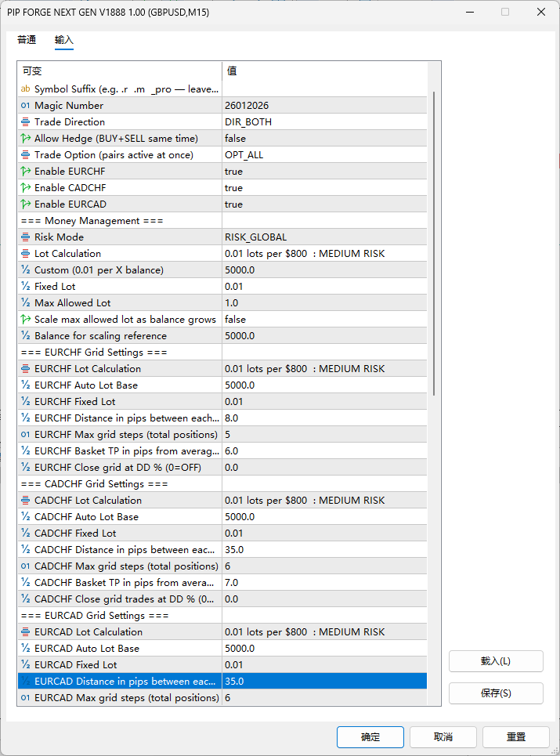Click the double icon beside Fixed Lot
560x756 pixels.
point(26,286)
